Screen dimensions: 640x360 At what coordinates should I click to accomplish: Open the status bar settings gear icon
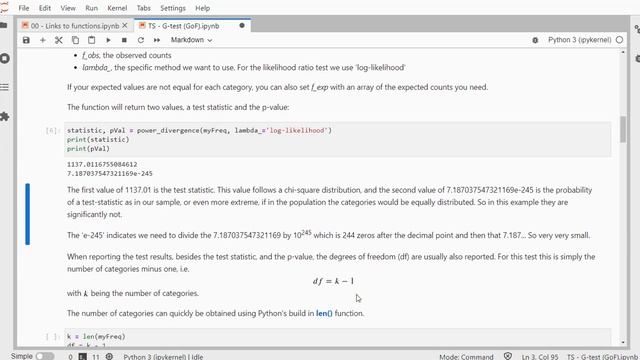pyautogui.click(x=109, y=356)
